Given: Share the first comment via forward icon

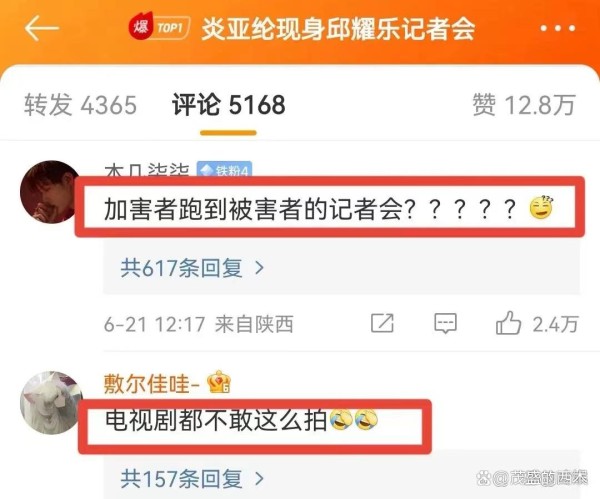Looking at the screenshot, I should point(382,324).
